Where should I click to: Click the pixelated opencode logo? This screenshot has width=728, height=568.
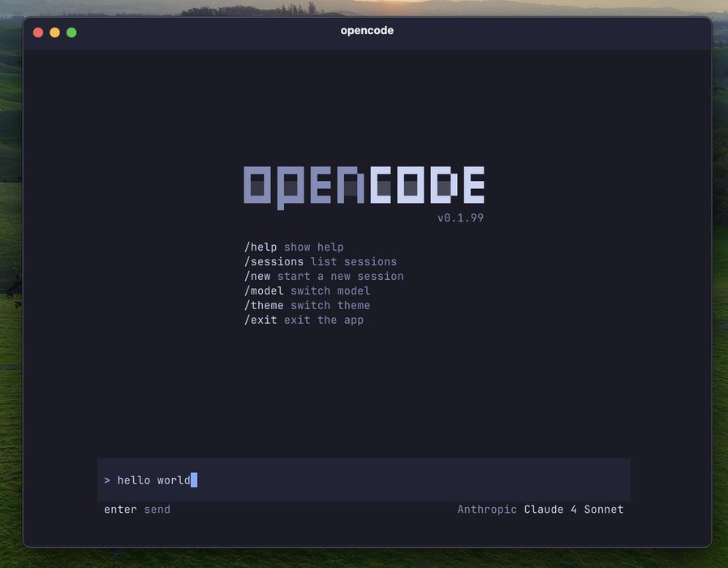coord(364,186)
